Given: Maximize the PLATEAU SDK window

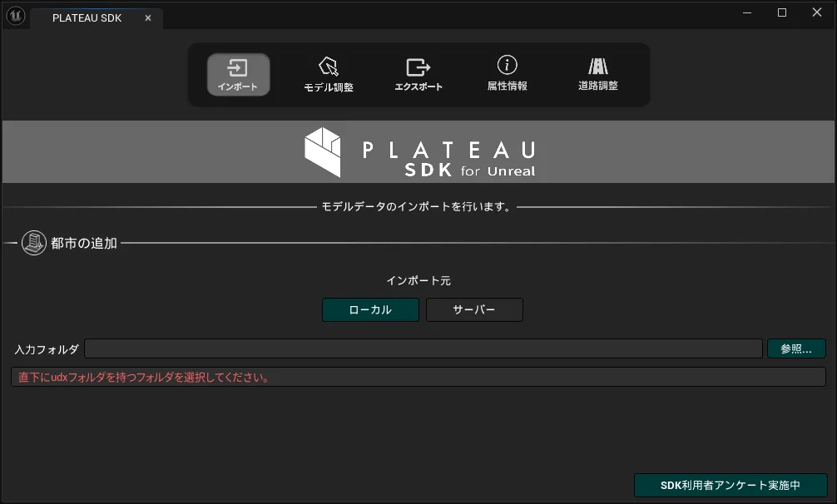Looking at the screenshot, I should tap(782, 12).
